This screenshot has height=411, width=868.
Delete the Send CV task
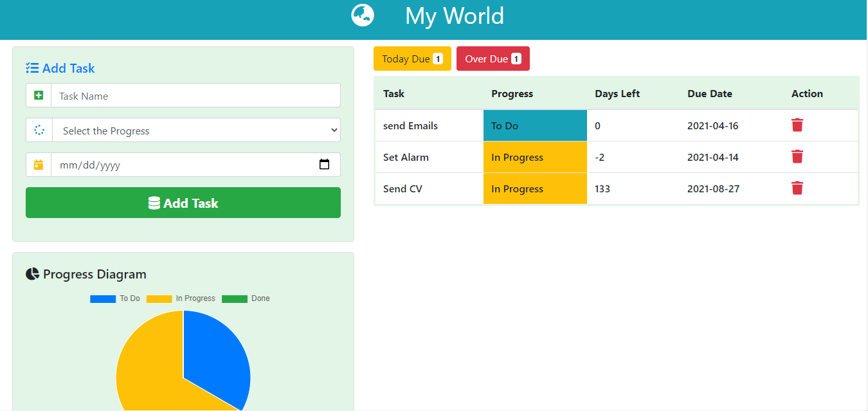797,188
